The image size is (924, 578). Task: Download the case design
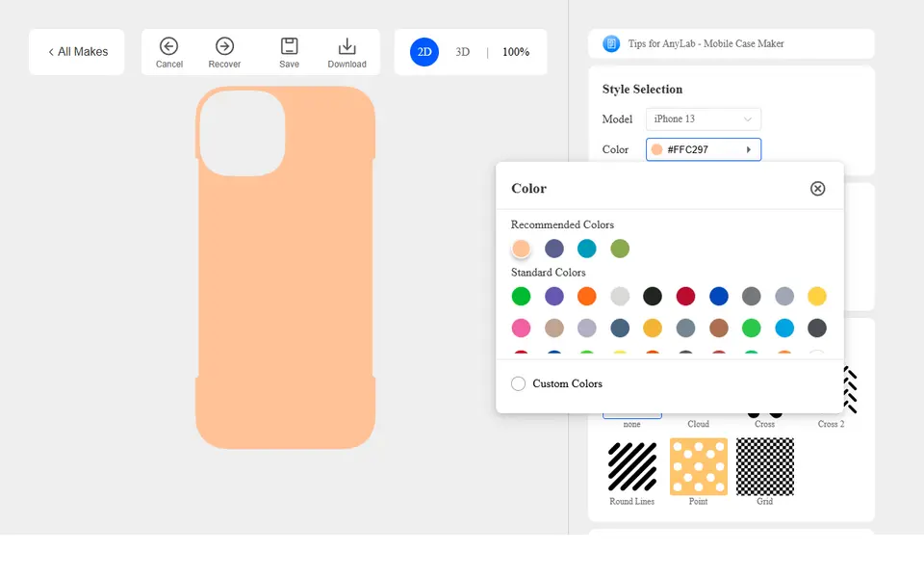click(346, 52)
